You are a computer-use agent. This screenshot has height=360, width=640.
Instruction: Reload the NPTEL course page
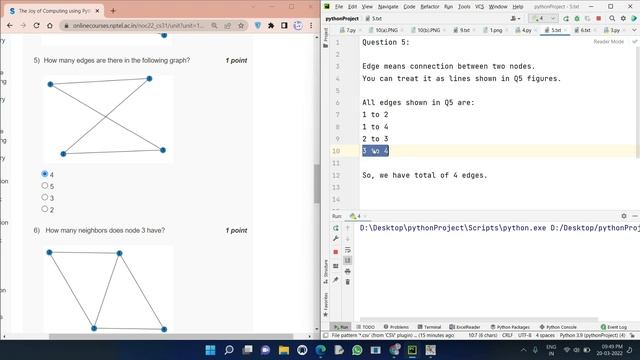click(x=36, y=25)
